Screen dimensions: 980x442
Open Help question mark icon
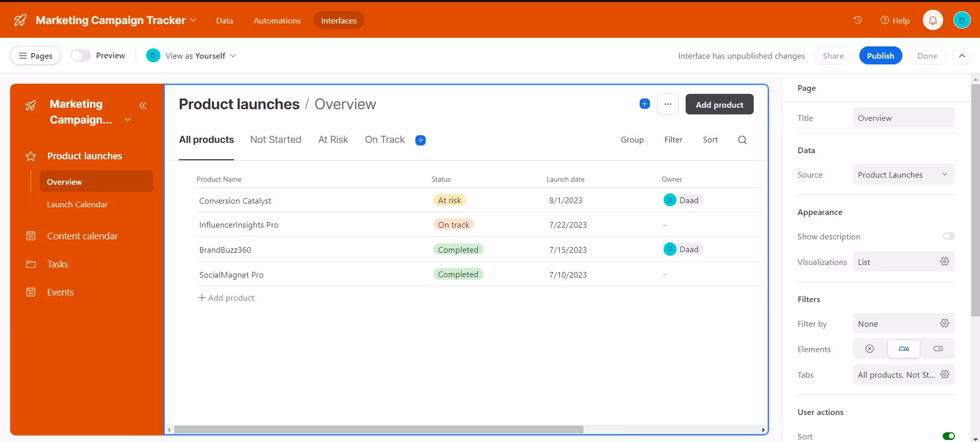(885, 20)
